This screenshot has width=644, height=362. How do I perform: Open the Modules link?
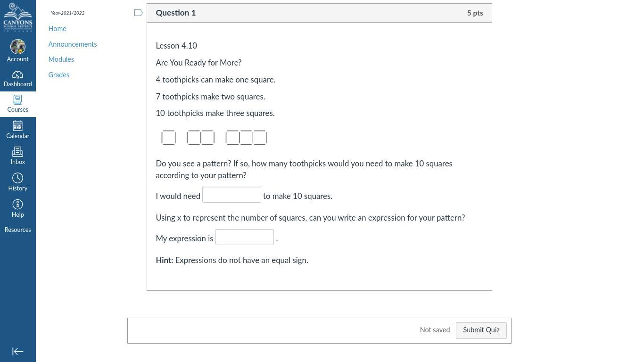(x=61, y=59)
